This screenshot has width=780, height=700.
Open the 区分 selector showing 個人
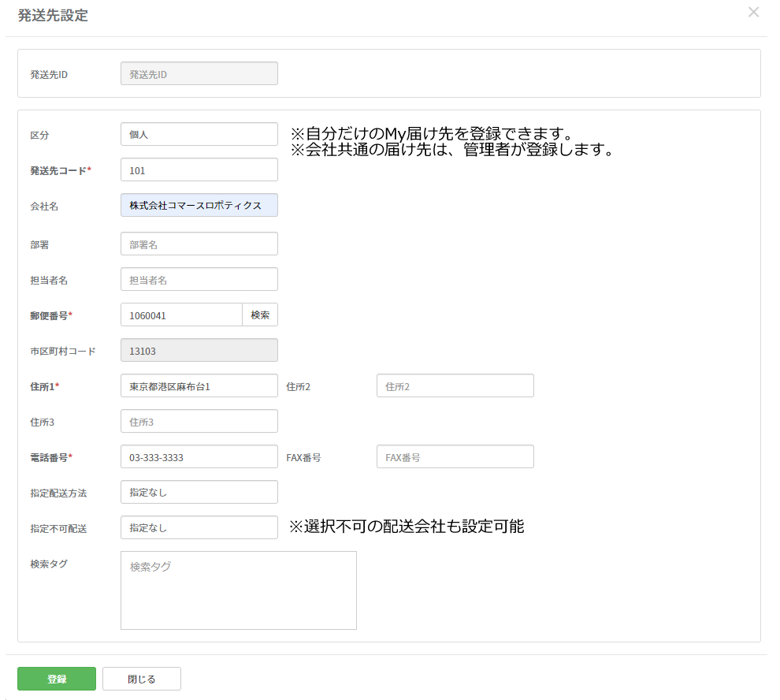199,135
